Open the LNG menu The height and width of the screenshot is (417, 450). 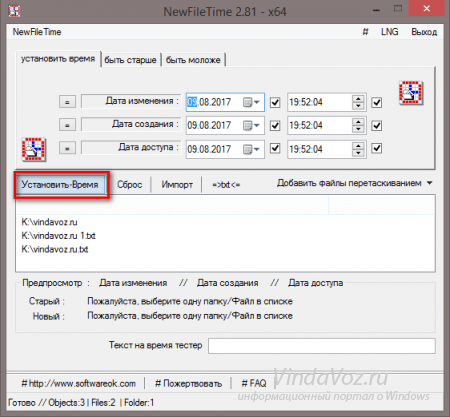coord(390,32)
